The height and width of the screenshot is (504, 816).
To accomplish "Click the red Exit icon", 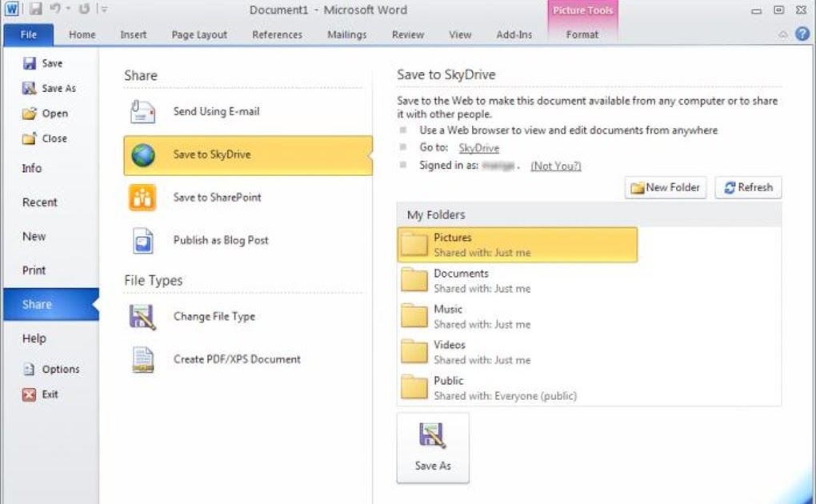I will [x=29, y=394].
